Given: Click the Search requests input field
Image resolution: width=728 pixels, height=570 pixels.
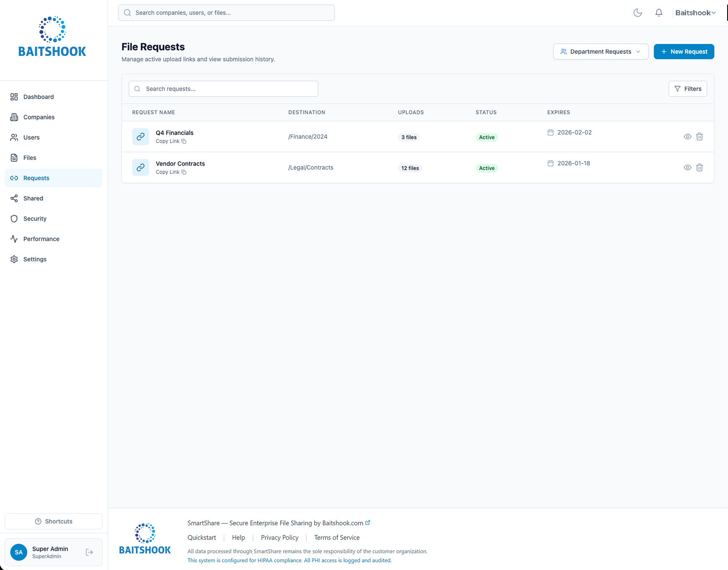Looking at the screenshot, I should click(223, 89).
